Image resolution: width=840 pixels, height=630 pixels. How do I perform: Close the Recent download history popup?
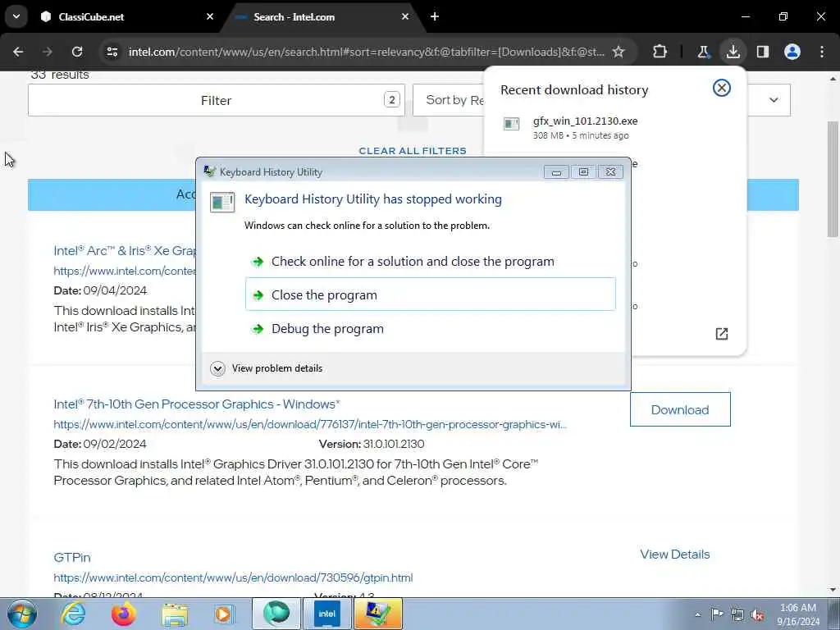click(722, 88)
